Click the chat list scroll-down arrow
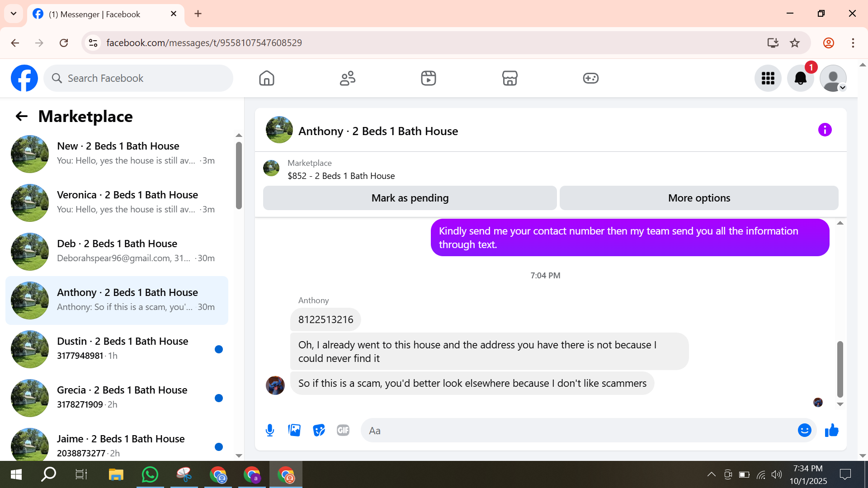This screenshot has height=488, width=868. pyautogui.click(x=239, y=456)
